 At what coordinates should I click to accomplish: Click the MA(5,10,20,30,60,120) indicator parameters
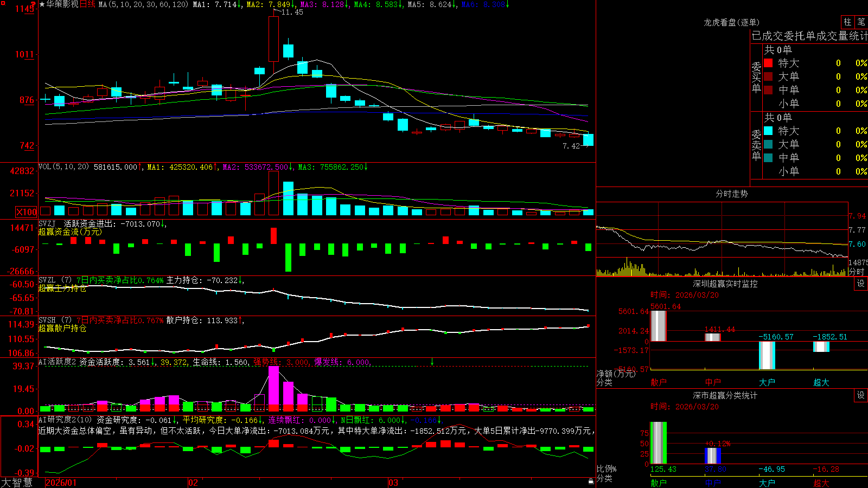pos(144,4)
